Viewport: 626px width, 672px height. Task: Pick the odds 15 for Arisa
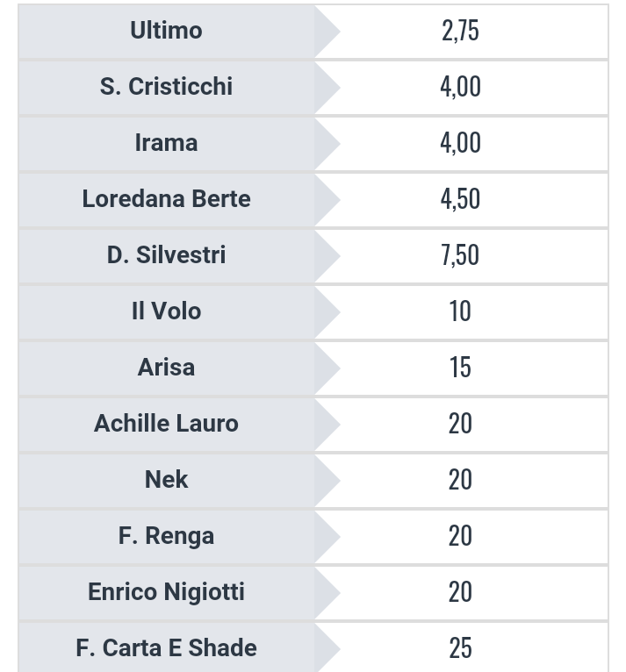point(460,368)
